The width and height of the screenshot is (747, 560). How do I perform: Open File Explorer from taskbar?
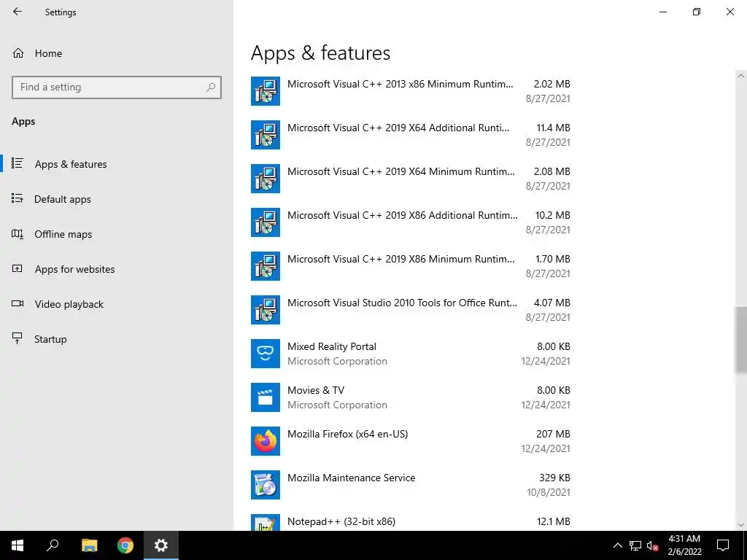89,545
